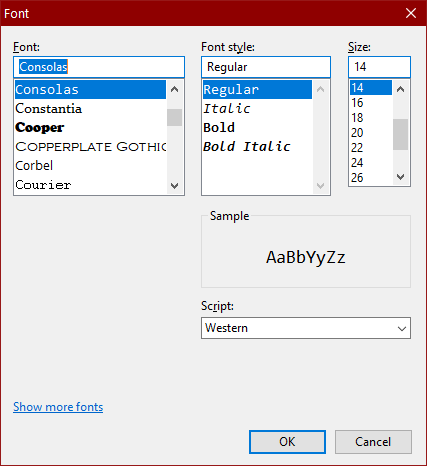The height and width of the screenshot is (466, 427).
Task: Pick Bold Italic font style
Action: coord(257,146)
